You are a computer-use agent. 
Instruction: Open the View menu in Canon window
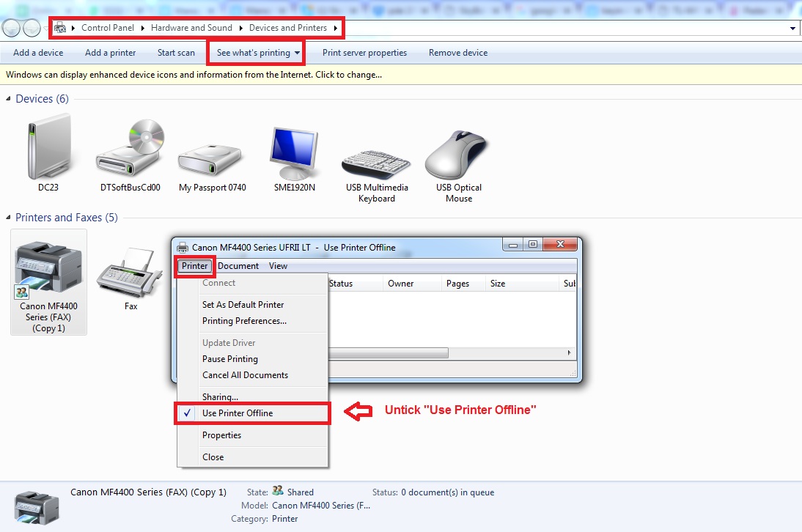[279, 266]
